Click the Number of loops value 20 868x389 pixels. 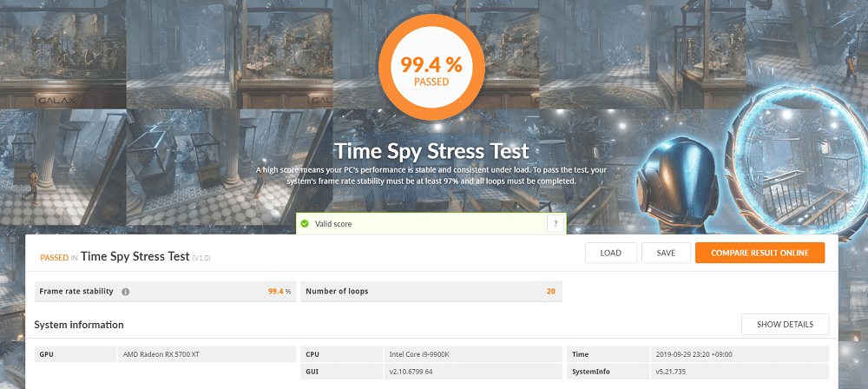coord(551,291)
